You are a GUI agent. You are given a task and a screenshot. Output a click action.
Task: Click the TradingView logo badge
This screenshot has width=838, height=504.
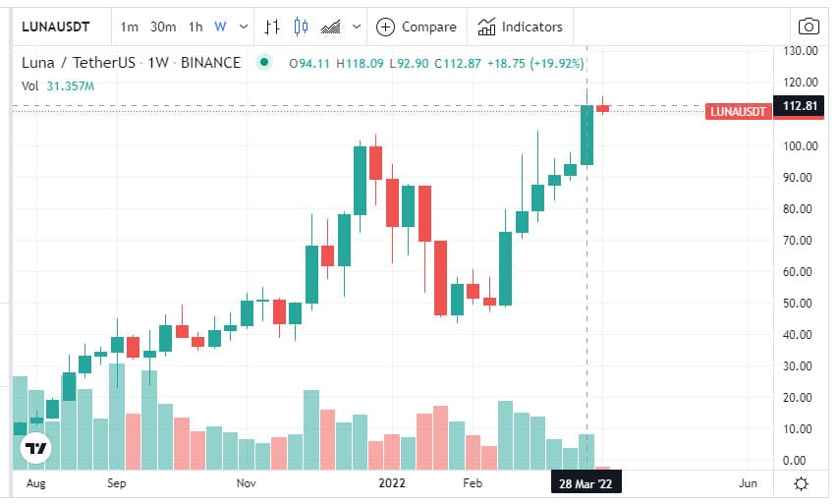click(x=36, y=448)
